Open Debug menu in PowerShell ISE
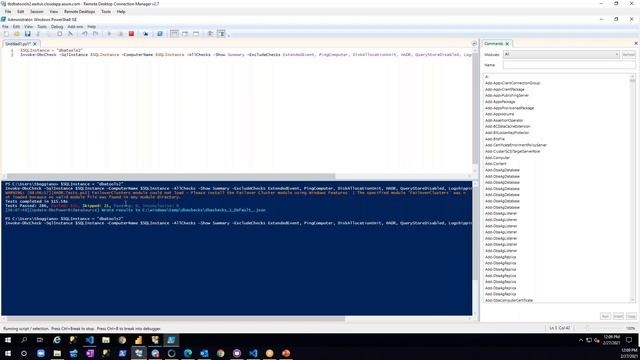This screenshot has height=360, width=640. pyautogui.click(x=57, y=27)
